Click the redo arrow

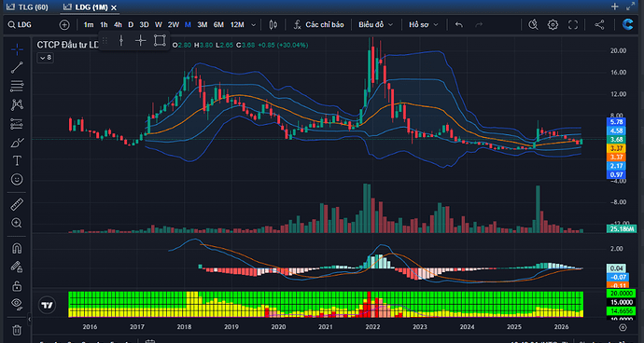[479, 24]
